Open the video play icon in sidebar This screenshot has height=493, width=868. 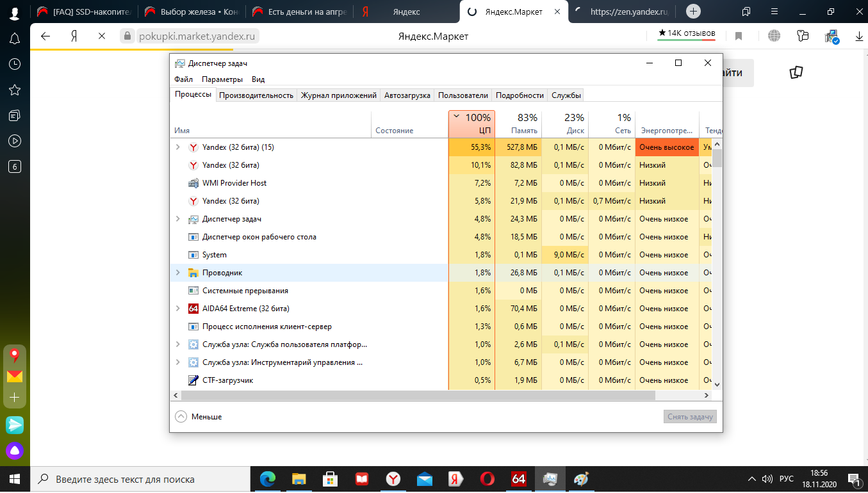click(x=14, y=141)
